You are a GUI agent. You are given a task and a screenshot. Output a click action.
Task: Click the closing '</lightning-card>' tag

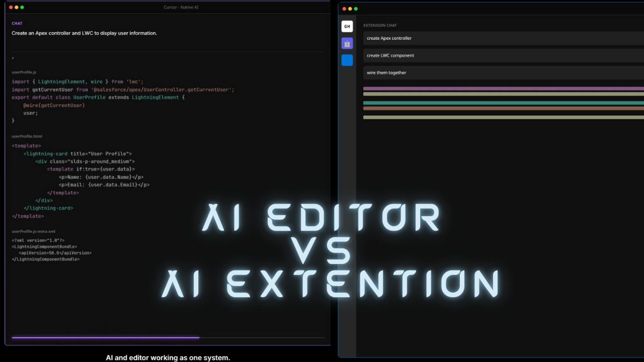pyautogui.click(x=48, y=208)
